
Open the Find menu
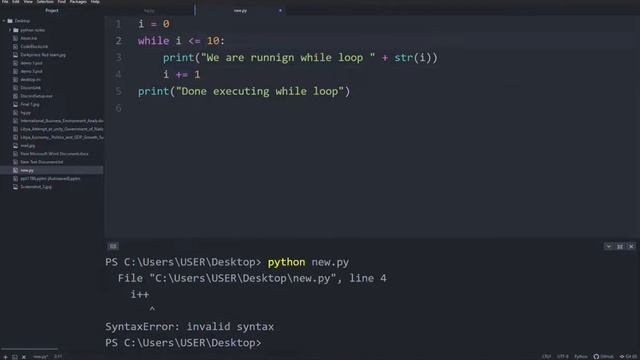(x=61, y=2)
